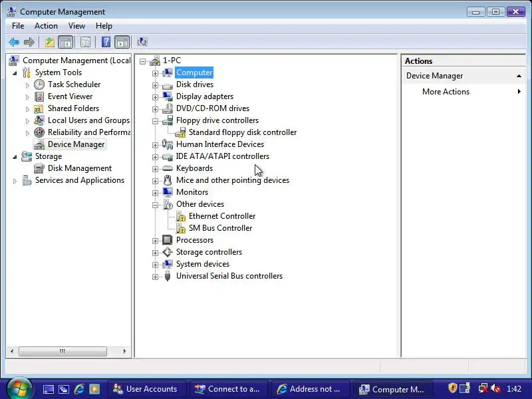Viewport: 532px width, 399px height.
Task: Expand Services and Applications tree node
Action: point(15,181)
